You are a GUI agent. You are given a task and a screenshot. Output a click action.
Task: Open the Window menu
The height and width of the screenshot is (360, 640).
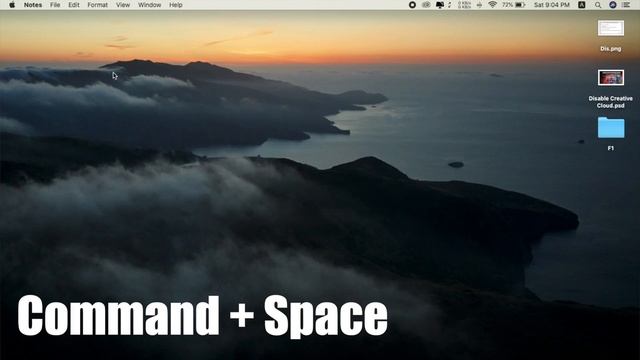coord(149,5)
